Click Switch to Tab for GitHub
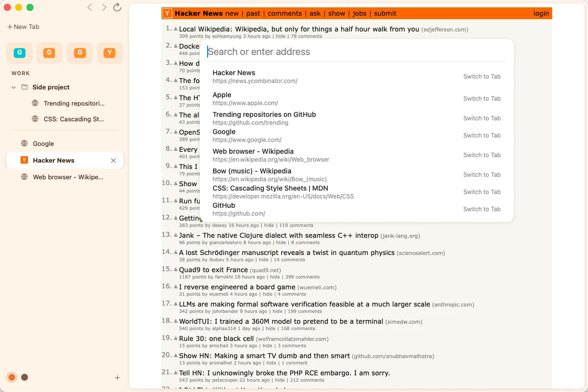The image size is (588, 392). coord(481,209)
